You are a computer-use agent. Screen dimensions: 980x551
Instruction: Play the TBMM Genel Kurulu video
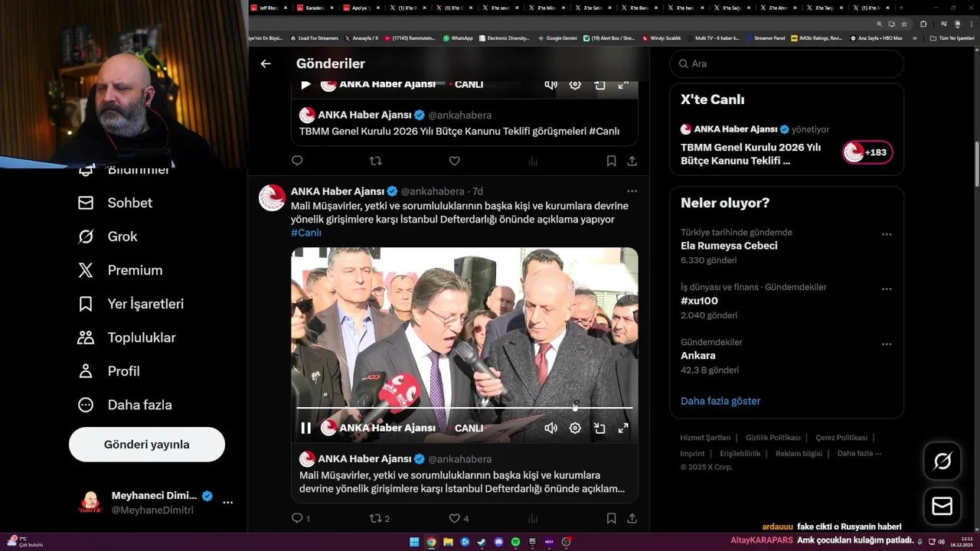(305, 84)
